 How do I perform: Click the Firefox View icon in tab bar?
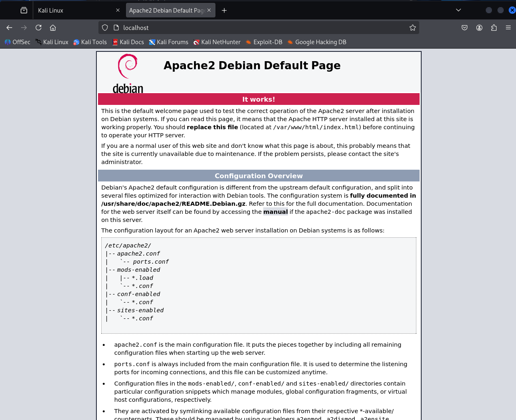pos(24,10)
